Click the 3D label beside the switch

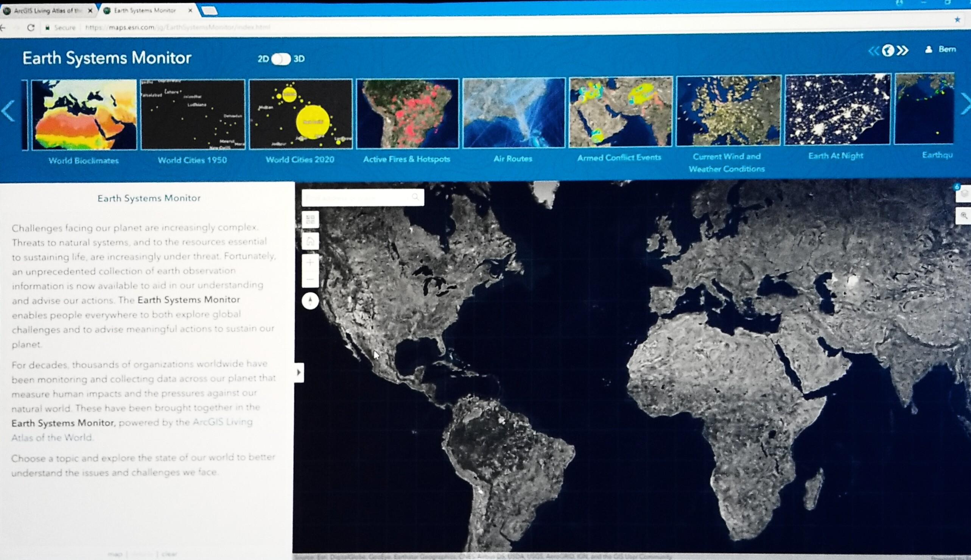coord(299,59)
